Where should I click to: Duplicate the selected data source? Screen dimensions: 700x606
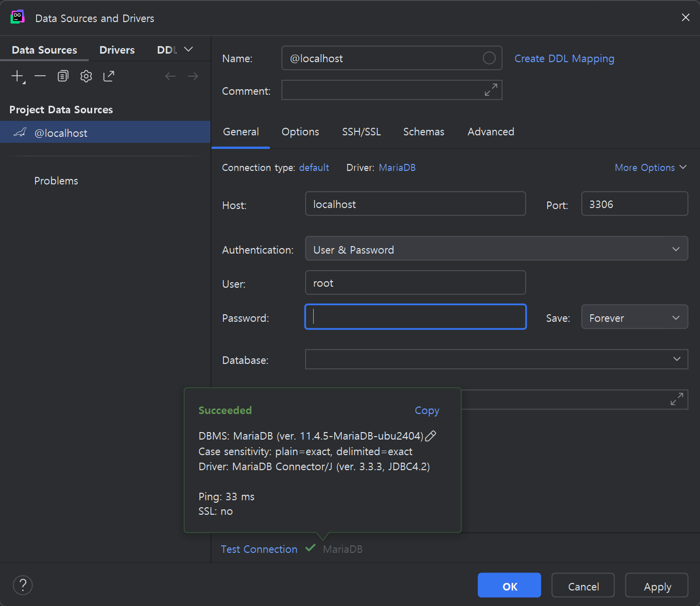63,76
